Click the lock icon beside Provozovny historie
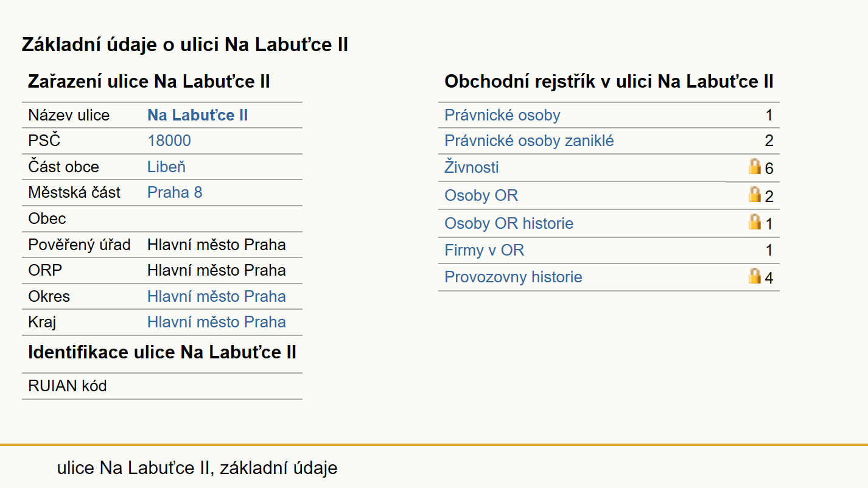Image resolution: width=868 pixels, height=488 pixels. (x=755, y=276)
